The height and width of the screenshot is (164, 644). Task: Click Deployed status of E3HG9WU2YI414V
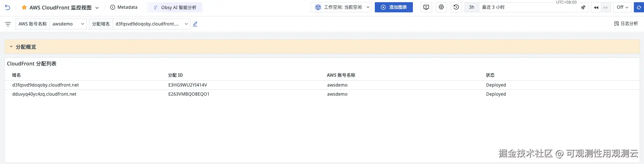click(496, 85)
